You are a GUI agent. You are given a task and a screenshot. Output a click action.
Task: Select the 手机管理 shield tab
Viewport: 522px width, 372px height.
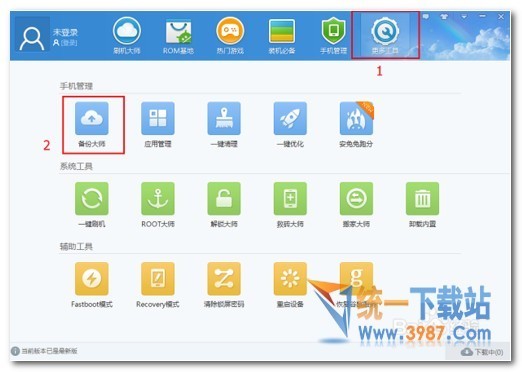tap(333, 36)
